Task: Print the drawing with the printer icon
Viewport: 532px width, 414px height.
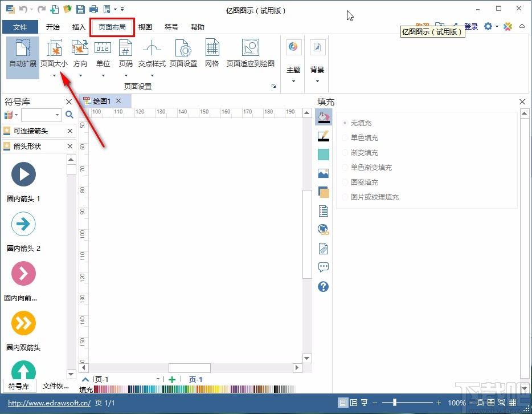Action: (93, 9)
